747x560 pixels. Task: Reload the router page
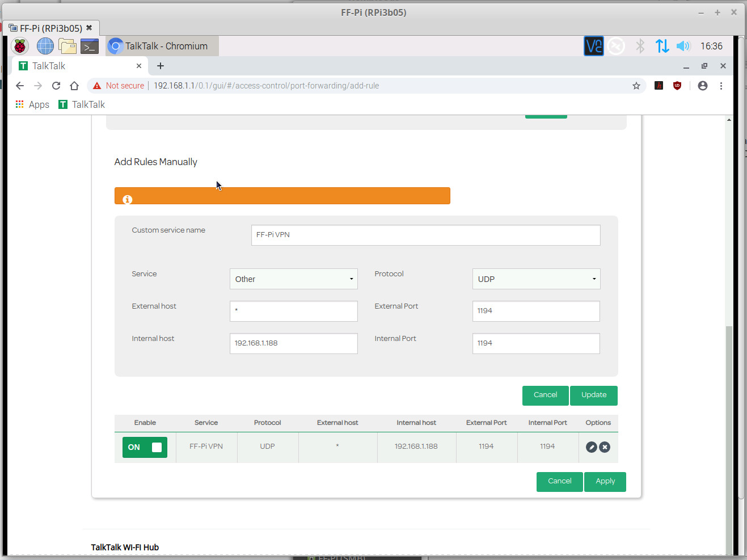pos(56,86)
